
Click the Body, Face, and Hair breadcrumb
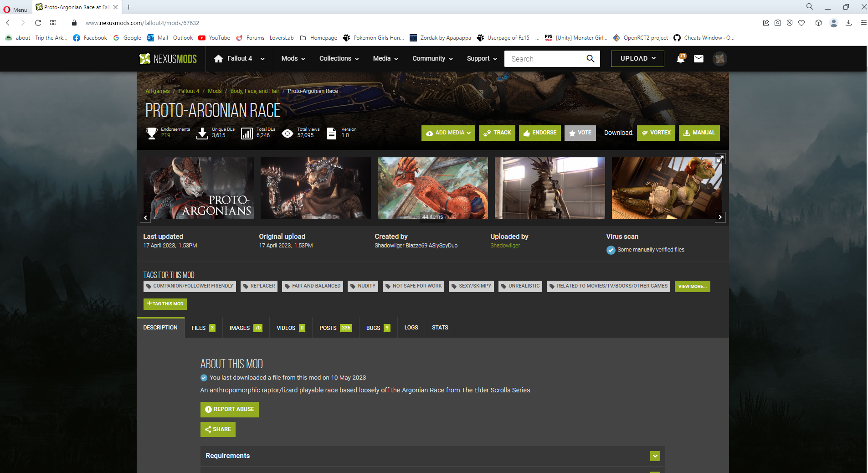click(x=255, y=91)
